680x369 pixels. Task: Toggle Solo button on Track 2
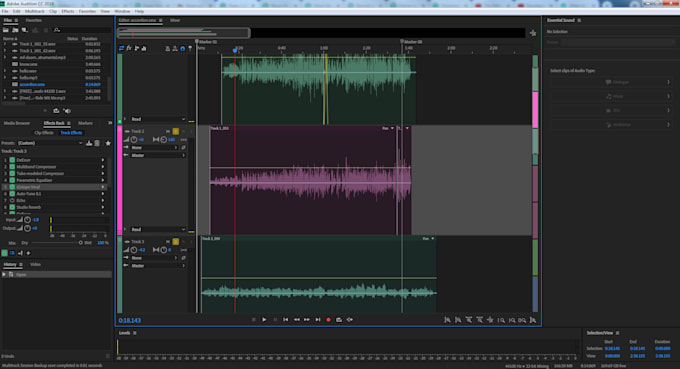click(x=176, y=131)
